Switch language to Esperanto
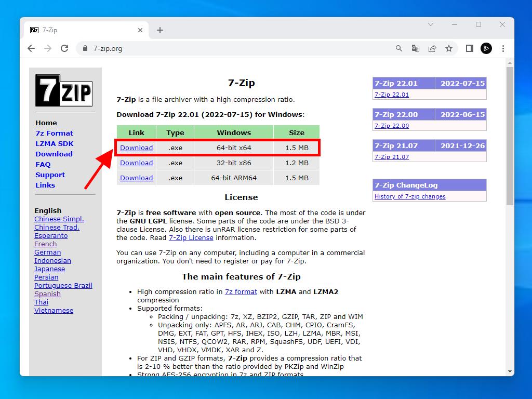532x399 pixels. pyautogui.click(x=51, y=236)
